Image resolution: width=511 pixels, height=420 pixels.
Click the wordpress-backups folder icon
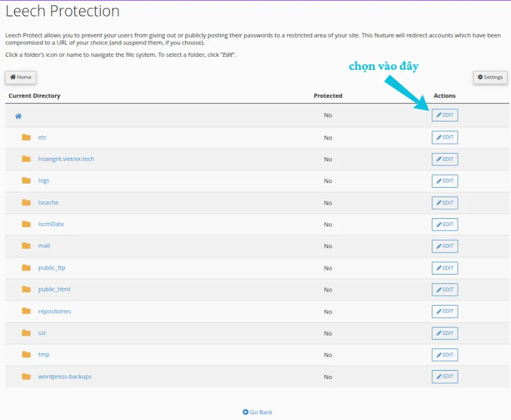(x=26, y=376)
